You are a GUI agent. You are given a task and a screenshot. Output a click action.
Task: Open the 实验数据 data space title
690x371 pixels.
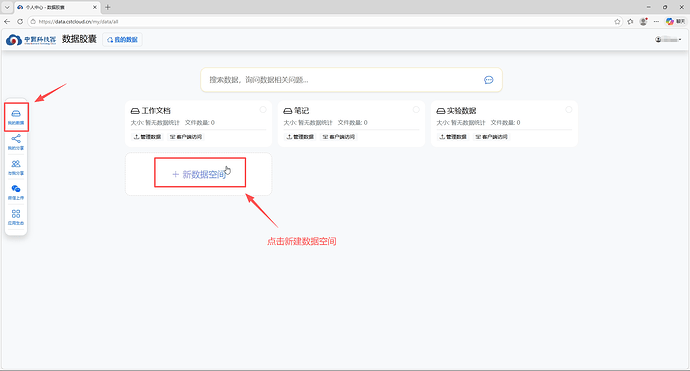click(461, 111)
